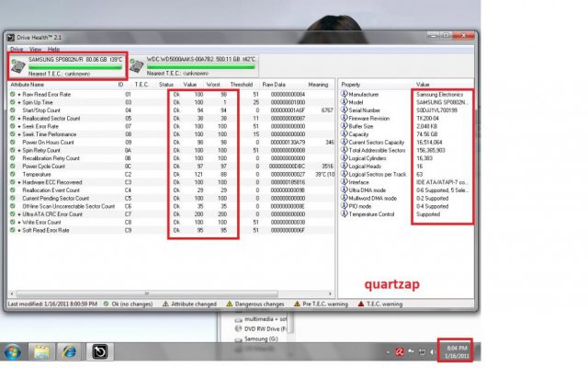The width and height of the screenshot is (588, 368).
Task: Click the Samsung hard drive icon
Action: coord(17,66)
